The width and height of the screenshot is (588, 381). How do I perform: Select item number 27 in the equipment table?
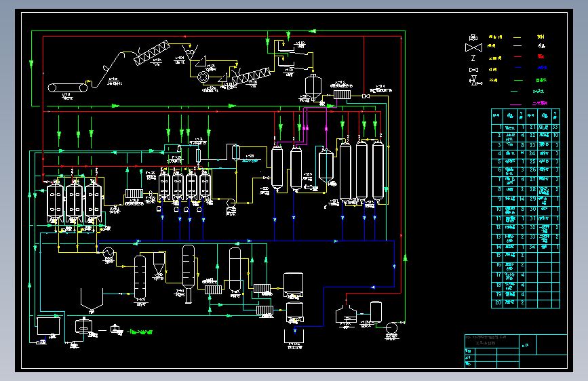pos(532,179)
